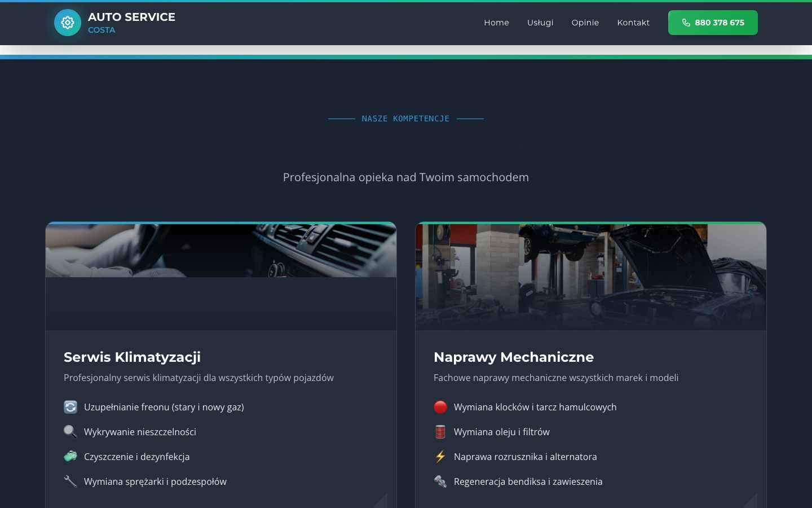Click the Auto Service gear logo icon
Screen dimensions: 812x508
tap(68, 23)
